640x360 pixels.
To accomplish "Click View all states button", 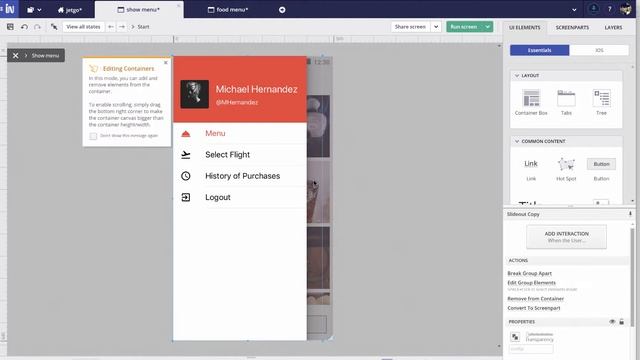I will pyautogui.click(x=83, y=27).
